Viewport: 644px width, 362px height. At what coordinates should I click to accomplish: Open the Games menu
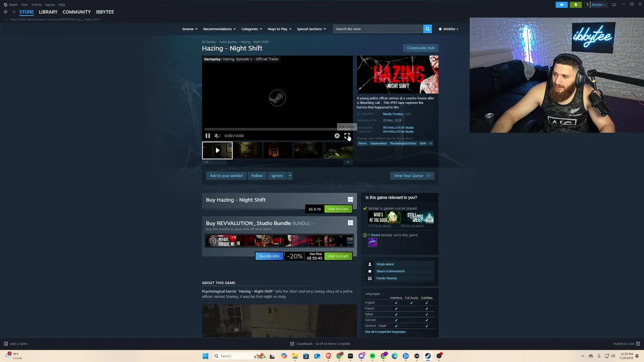tap(50, 5)
